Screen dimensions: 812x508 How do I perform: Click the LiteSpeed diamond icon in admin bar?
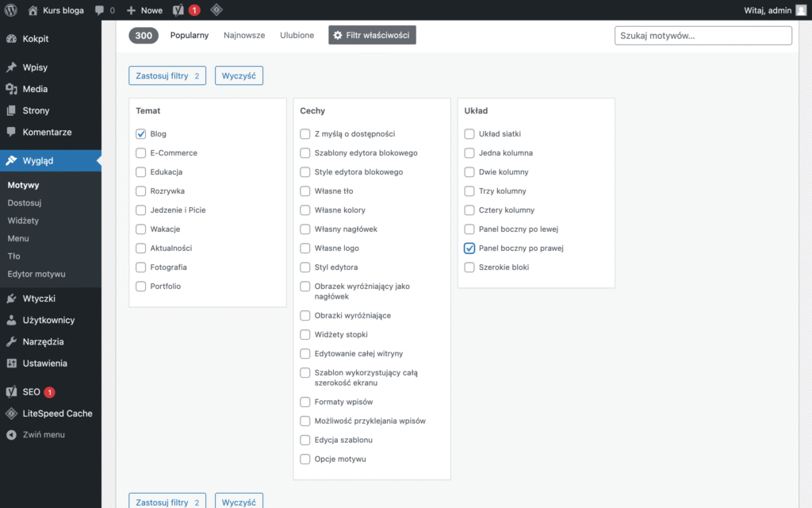coord(216,10)
